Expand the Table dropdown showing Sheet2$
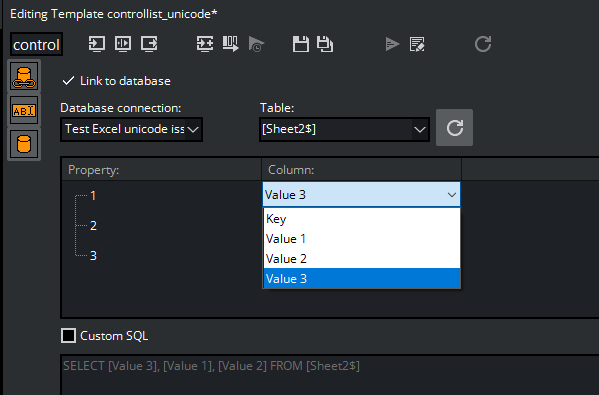The image size is (599, 395). tap(344, 129)
